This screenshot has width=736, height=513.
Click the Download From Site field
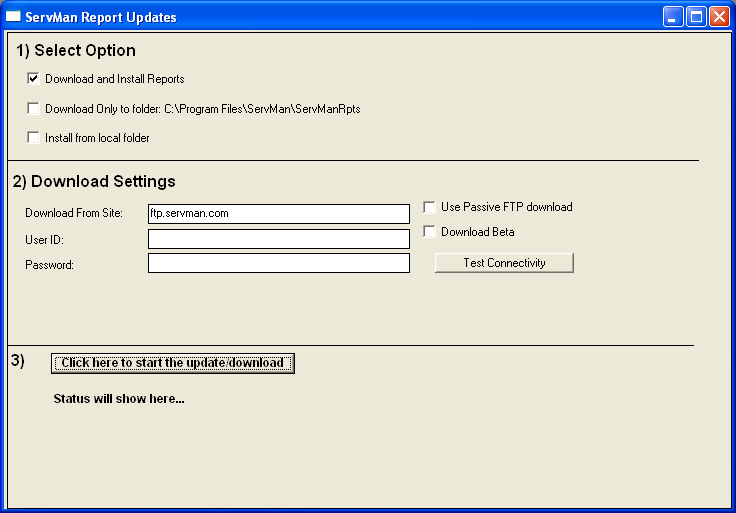(x=279, y=214)
